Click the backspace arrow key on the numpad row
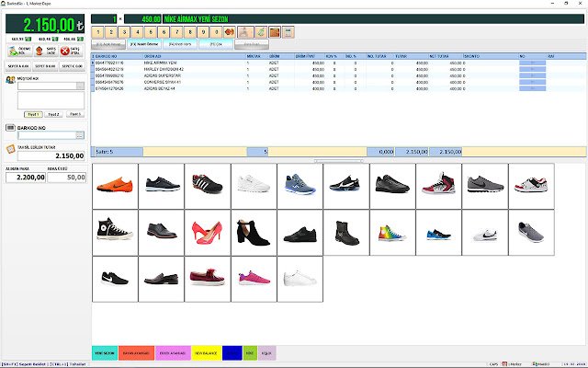Screen dimensions: 588x368 tap(229, 32)
